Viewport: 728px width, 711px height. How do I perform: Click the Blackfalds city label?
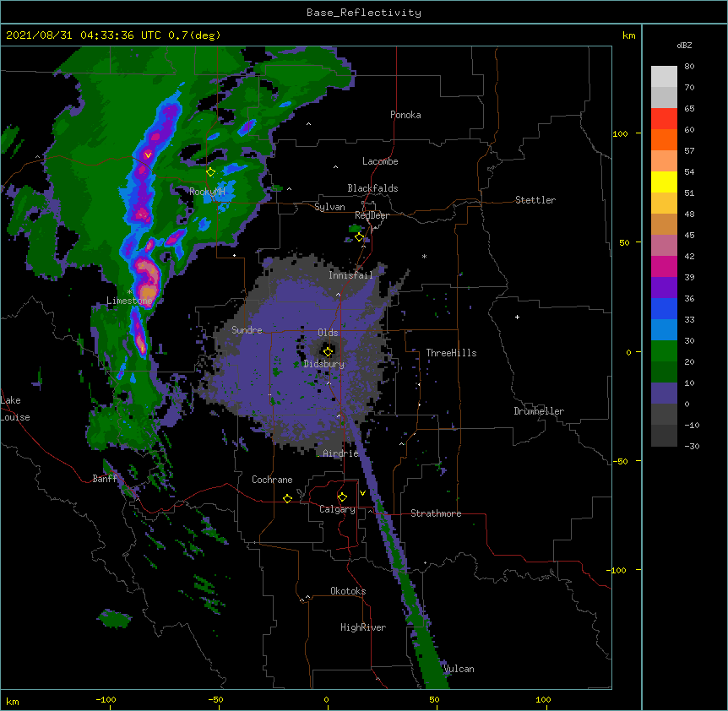click(x=372, y=188)
